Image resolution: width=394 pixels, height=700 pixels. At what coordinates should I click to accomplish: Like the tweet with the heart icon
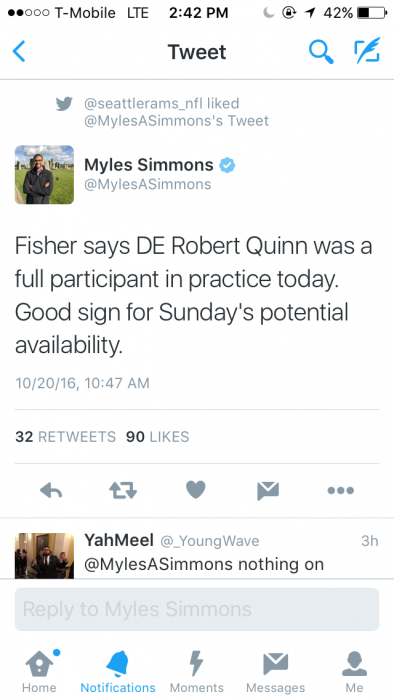[195, 490]
